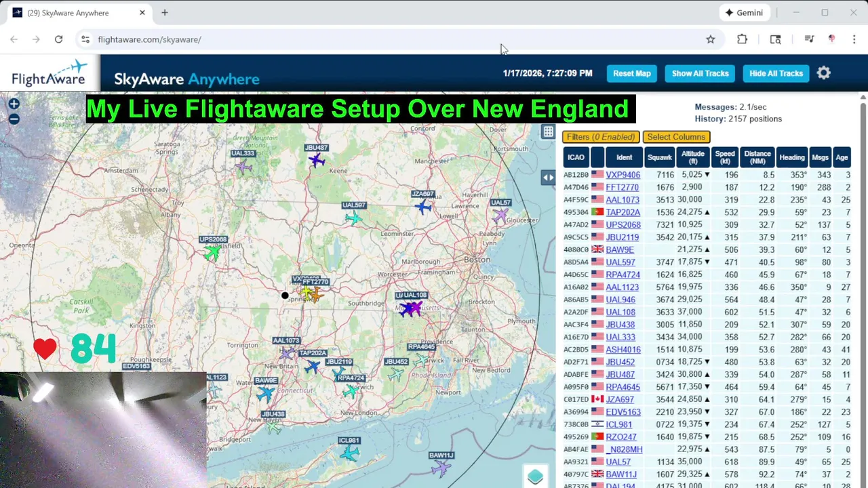
Task: Sort table by Msgs column header
Action: pos(820,157)
